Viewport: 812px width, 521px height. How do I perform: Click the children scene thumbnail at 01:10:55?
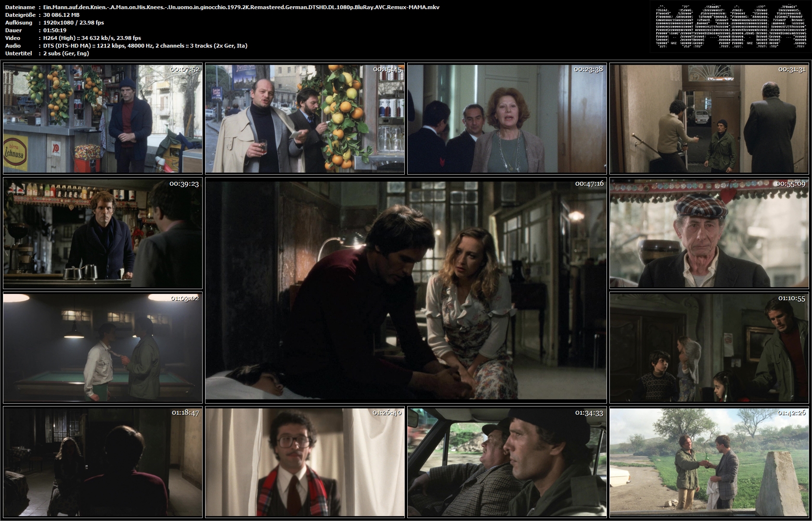coord(709,348)
